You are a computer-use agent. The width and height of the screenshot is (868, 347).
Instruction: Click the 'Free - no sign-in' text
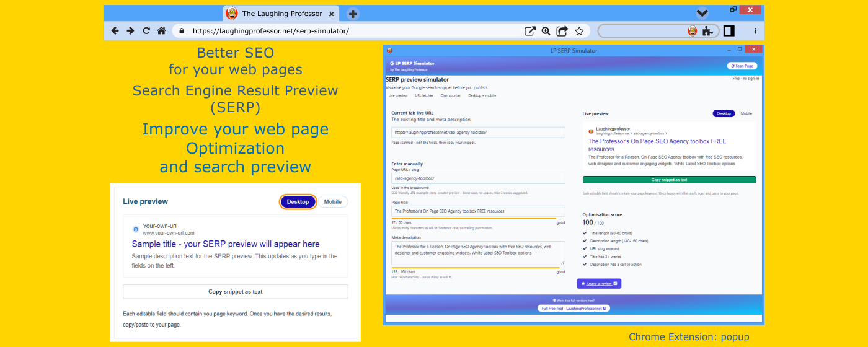coord(746,79)
